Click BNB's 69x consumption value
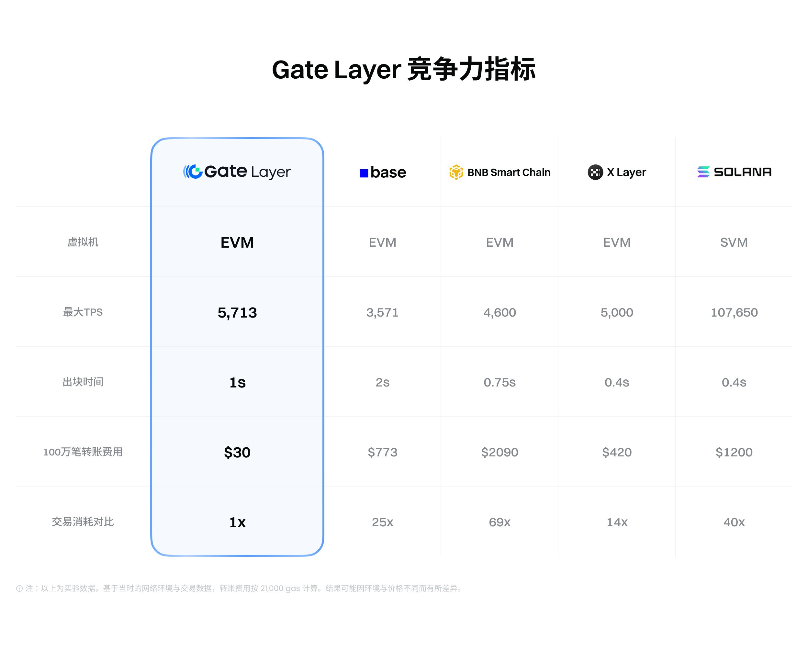Screen dimensions: 808x672 (499, 522)
